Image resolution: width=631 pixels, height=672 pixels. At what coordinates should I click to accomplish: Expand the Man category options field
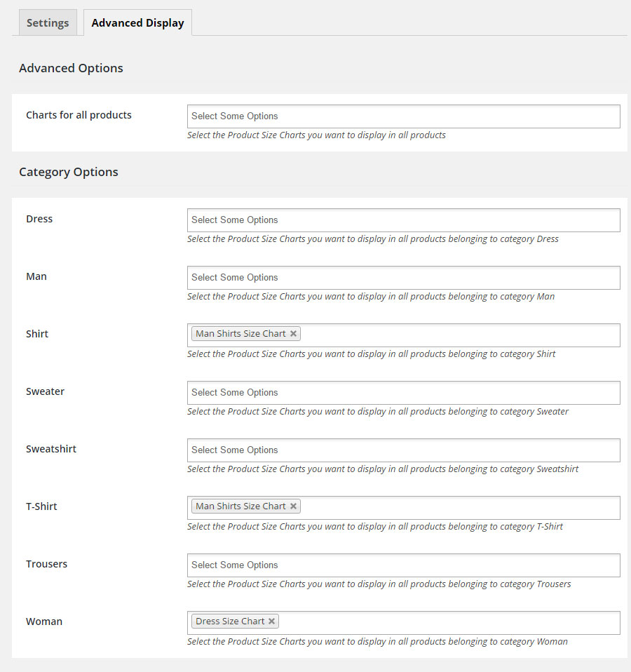[403, 278]
